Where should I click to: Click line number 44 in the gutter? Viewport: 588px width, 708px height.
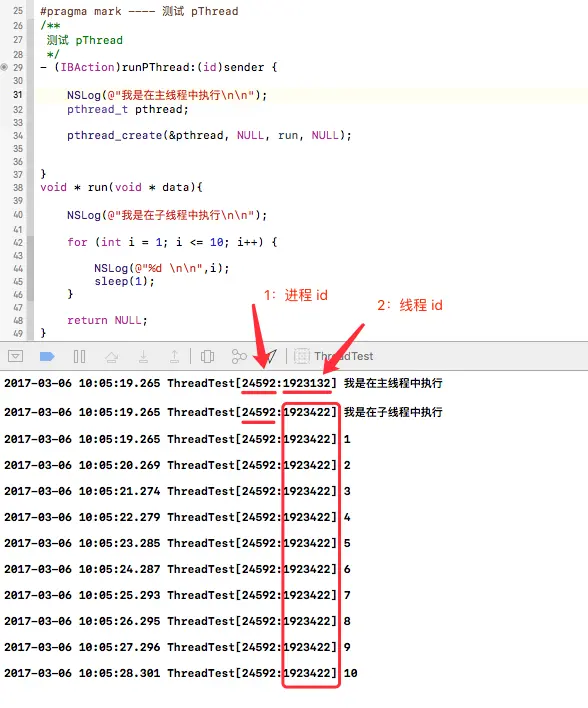click(x=18, y=269)
